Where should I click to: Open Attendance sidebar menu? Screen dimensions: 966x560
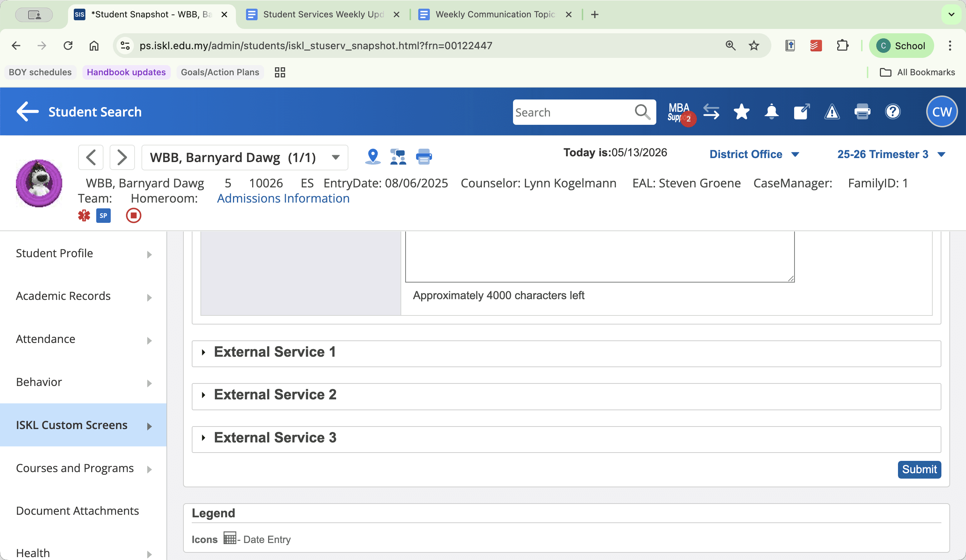[x=83, y=339]
